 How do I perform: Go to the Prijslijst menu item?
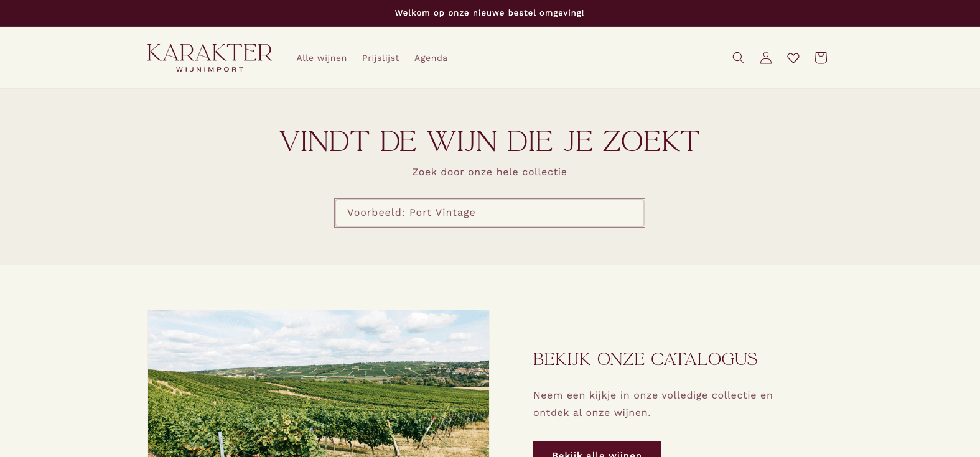[381, 58]
